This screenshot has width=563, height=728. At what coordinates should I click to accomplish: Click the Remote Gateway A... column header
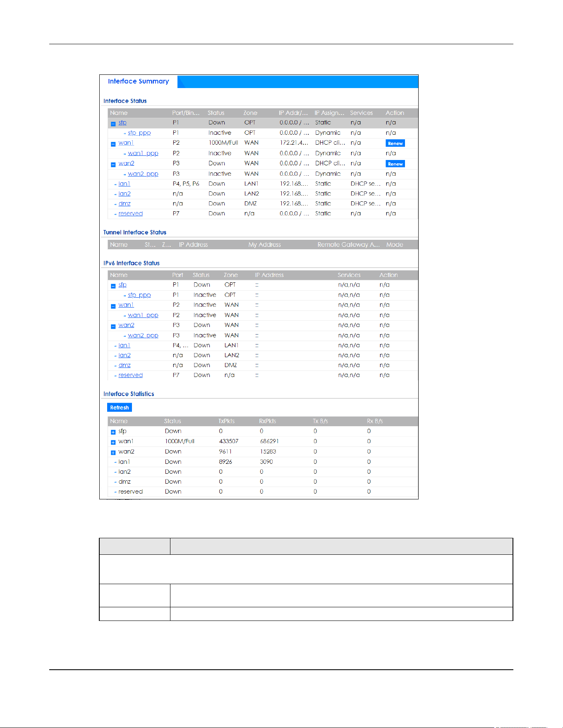coord(348,245)
